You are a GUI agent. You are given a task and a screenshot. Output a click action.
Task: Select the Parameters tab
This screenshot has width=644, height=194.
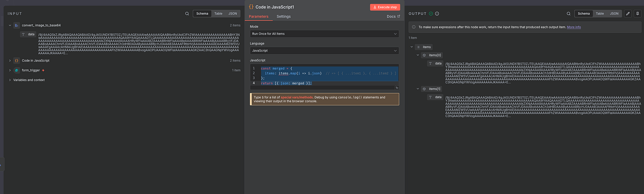(x=259, y=17)
